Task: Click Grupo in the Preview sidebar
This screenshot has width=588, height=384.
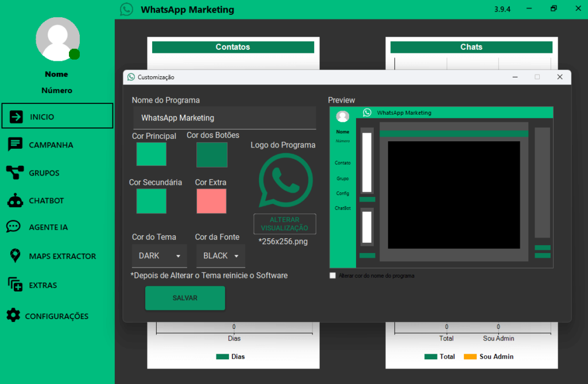Action: pyautogui.click(x=343, y=179)
